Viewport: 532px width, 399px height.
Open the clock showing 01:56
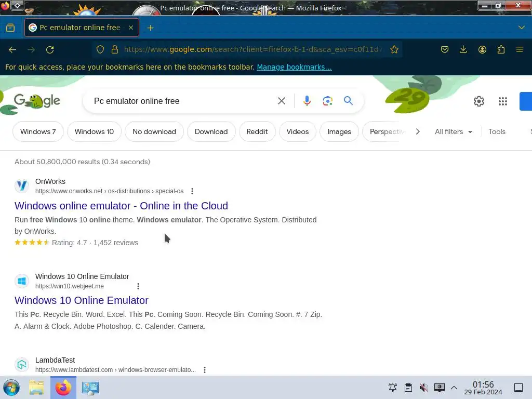click(483, 388)
